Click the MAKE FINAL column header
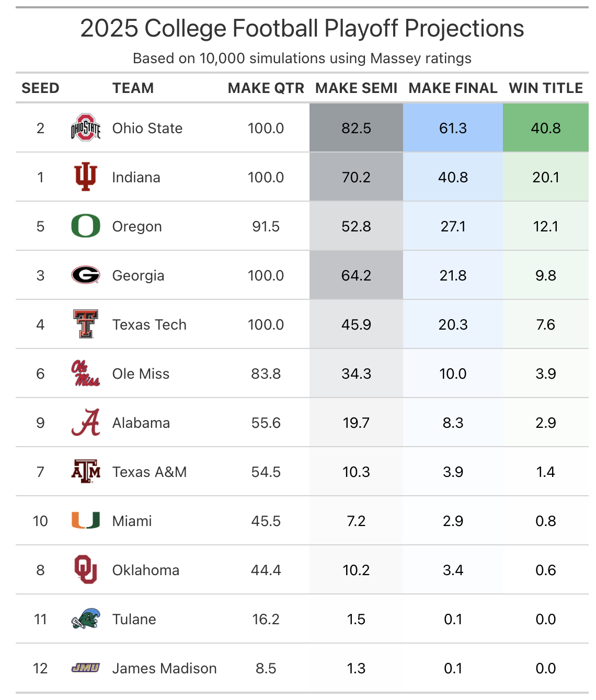The height and width of the screenshot is (700, 596). tap(453, 88)
